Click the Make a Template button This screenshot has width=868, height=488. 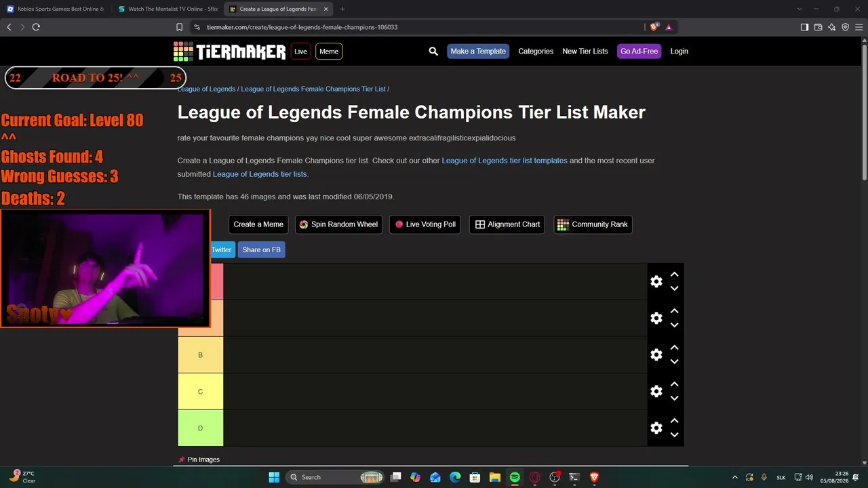tap(478, 52)
